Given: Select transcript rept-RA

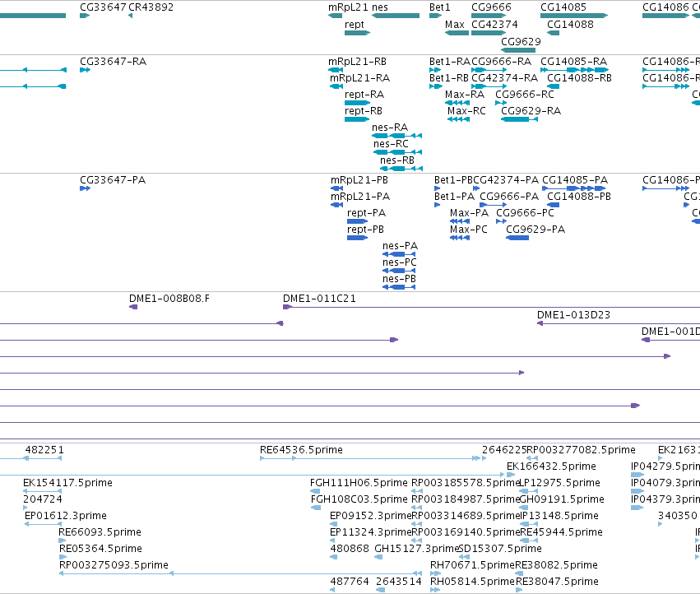Looking at the screenshot, I should click(358, 103).
